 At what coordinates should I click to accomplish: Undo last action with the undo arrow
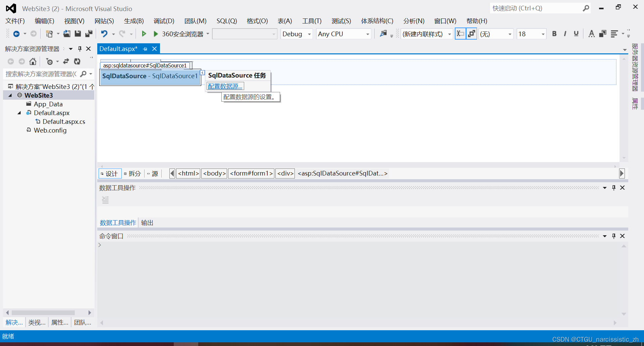104,34
